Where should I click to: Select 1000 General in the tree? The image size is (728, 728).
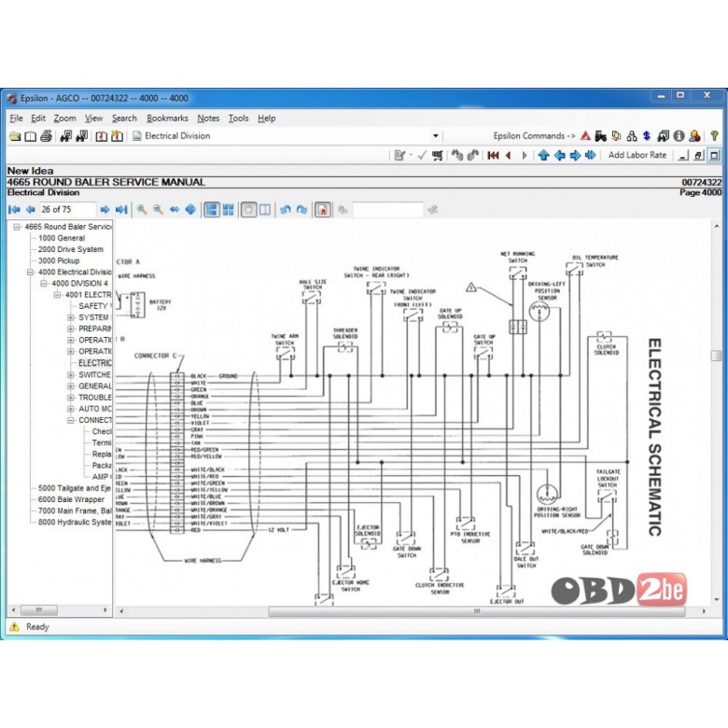tap(62, 238)
